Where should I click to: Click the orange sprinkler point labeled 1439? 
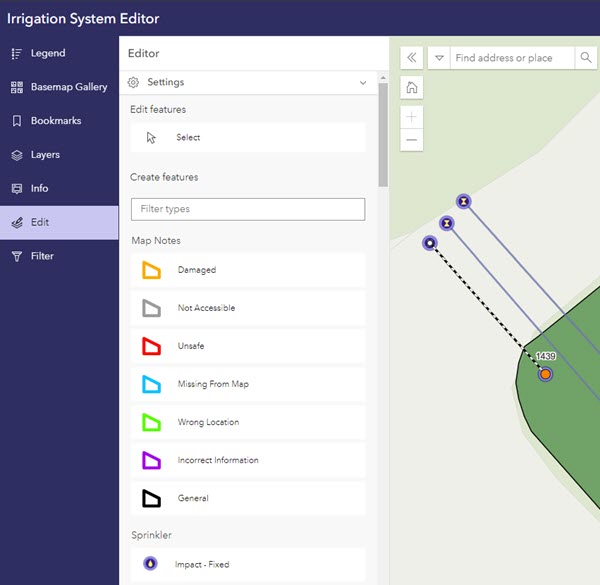[545, 374]
